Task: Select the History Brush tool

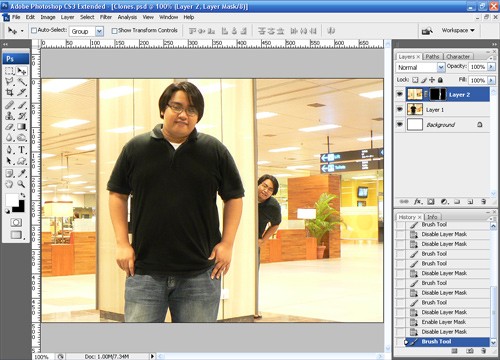Action: coord(22,116)
